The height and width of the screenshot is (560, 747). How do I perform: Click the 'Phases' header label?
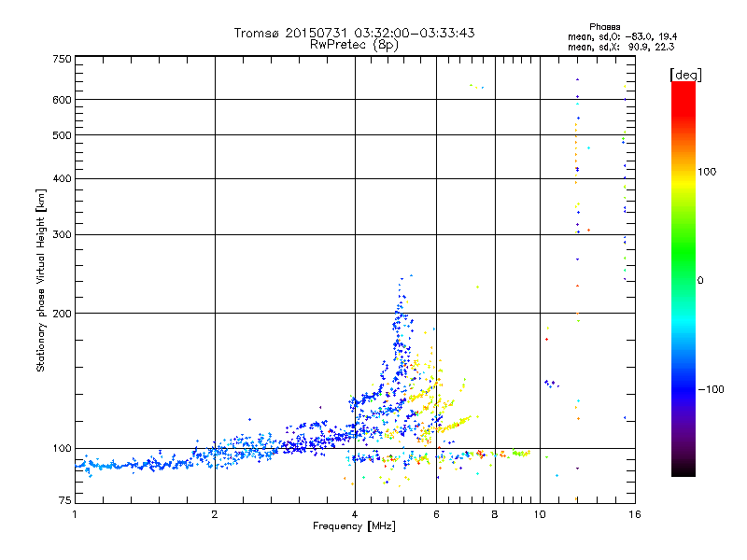604,27
